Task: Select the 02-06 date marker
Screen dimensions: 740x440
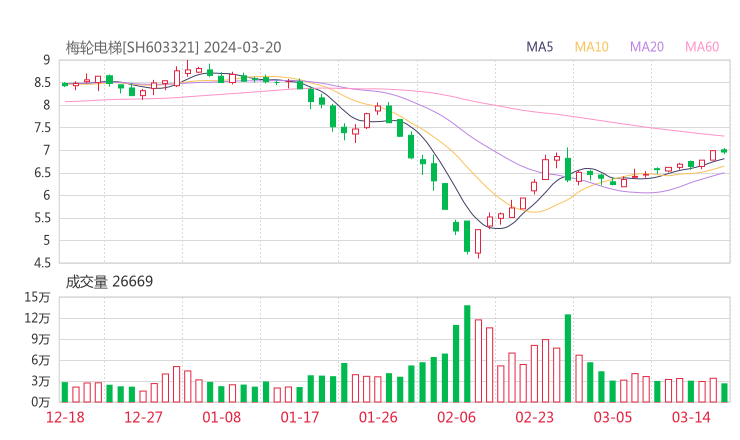Action: pos(457,417)
